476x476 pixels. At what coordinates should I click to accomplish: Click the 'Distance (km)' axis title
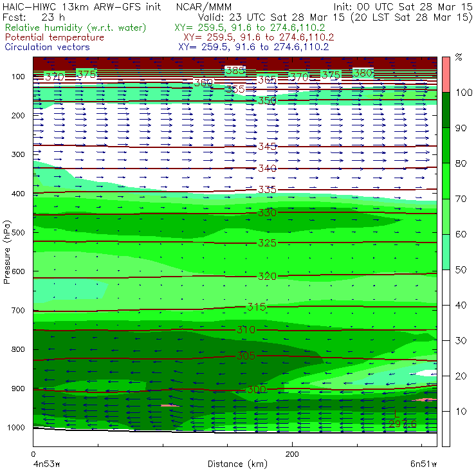click(237, 464)
